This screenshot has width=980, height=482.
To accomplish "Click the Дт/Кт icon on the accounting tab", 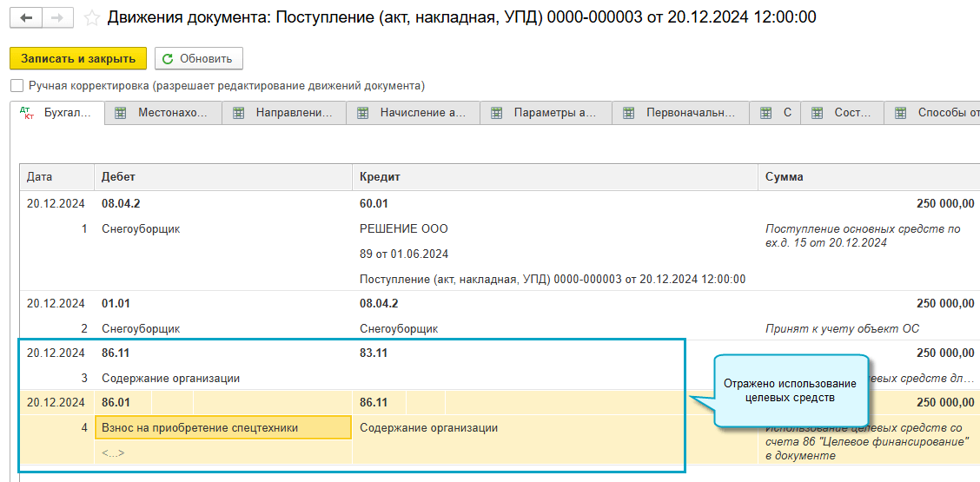I will 27,113.
